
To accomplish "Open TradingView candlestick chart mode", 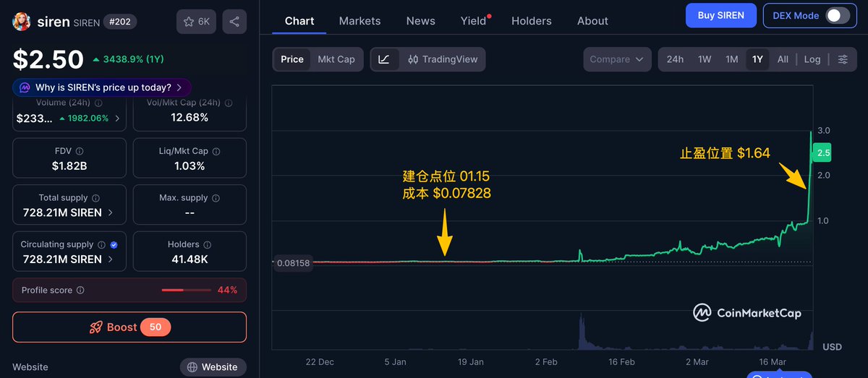I will point(442,59).
